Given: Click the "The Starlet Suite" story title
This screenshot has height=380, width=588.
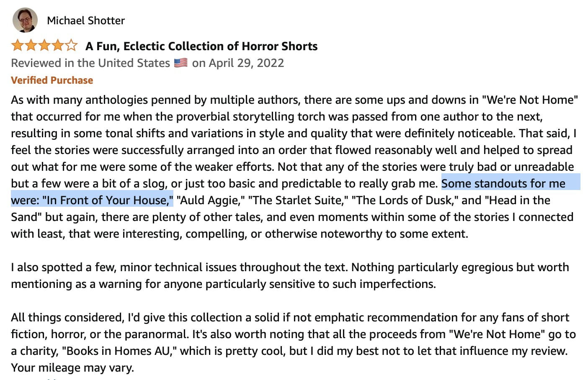Looking at the screenshot, I should coord(298,200).
